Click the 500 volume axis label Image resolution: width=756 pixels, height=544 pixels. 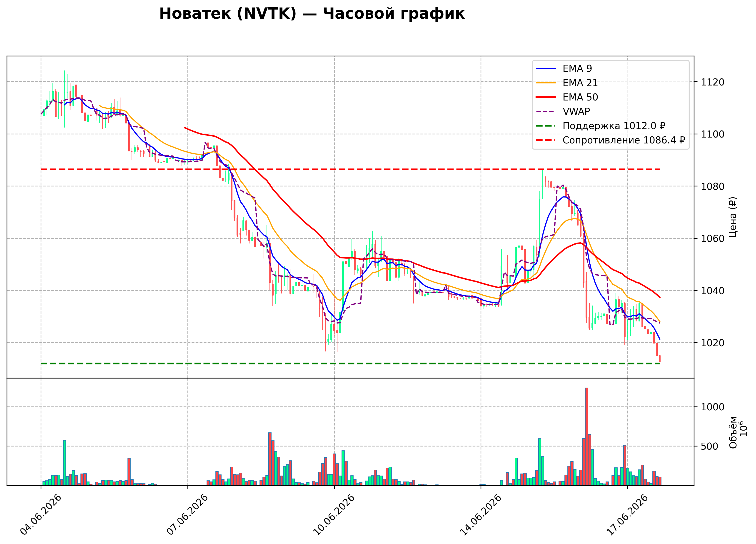[710, 446]
